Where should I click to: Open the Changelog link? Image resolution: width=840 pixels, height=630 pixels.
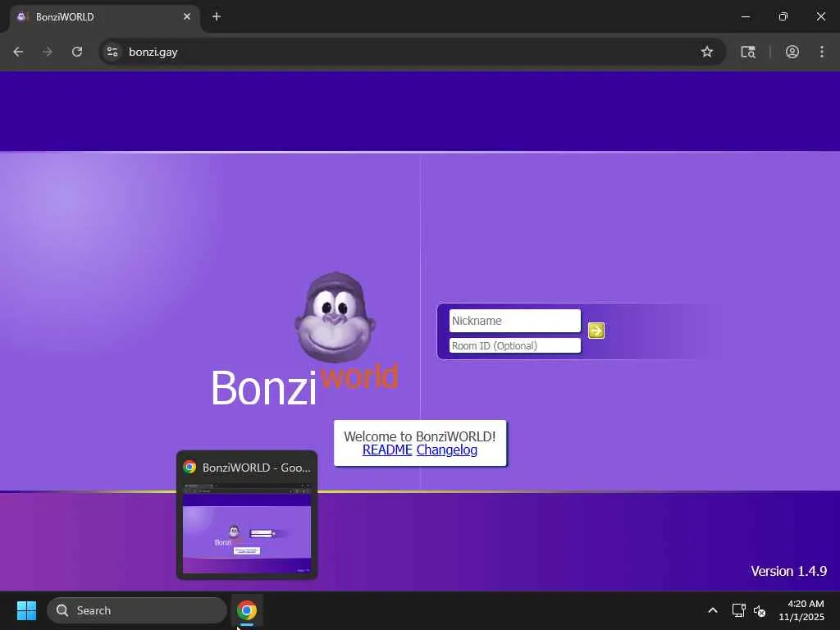[447, 450]
